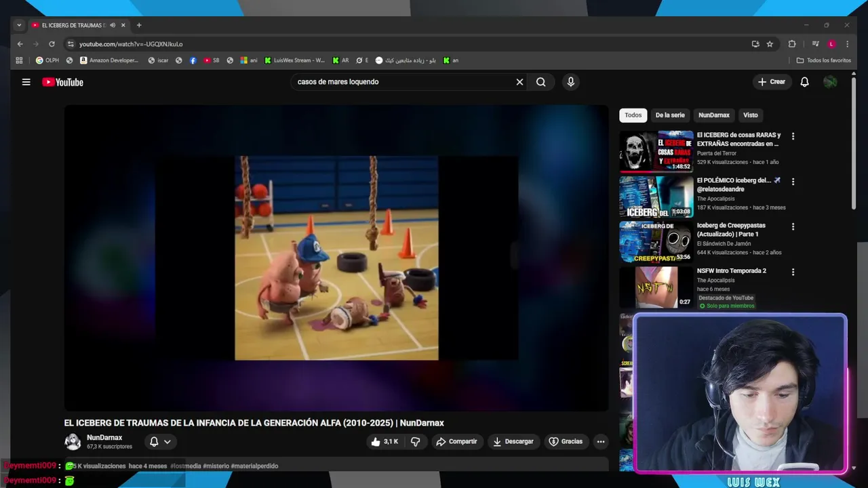The image size is (868, 488).
Task: Expand tab search dropdown arrow
Action: click(19, 25)
